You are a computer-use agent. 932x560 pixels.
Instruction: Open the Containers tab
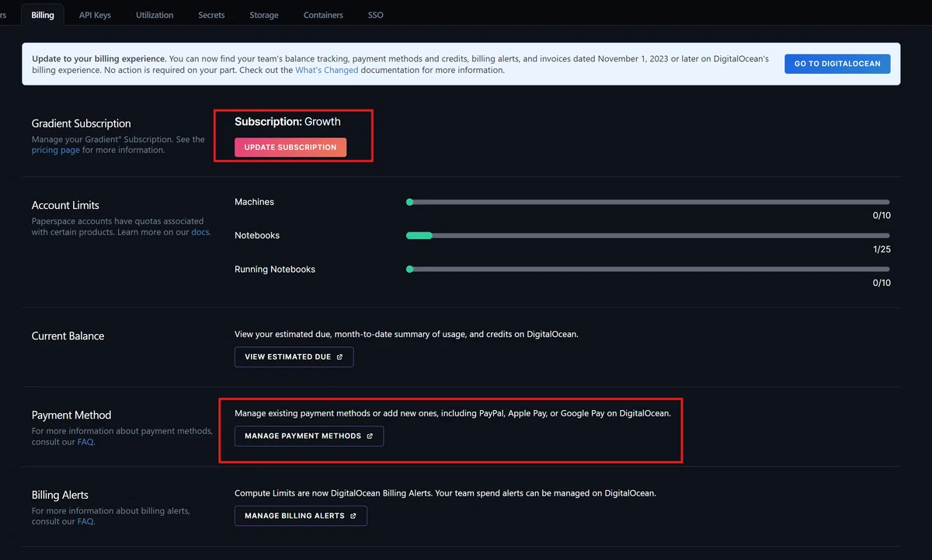pyautogui.click(x=323, y=15)
